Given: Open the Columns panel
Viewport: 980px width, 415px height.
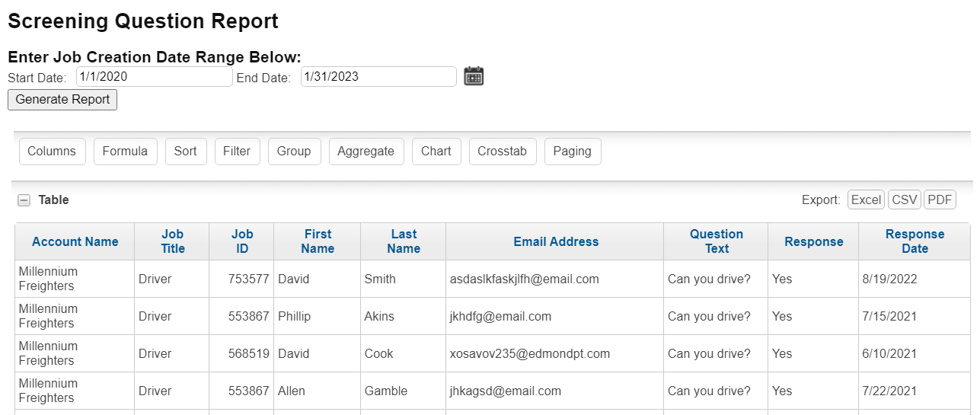Looking at the screenshot, I should pos(52,152).
